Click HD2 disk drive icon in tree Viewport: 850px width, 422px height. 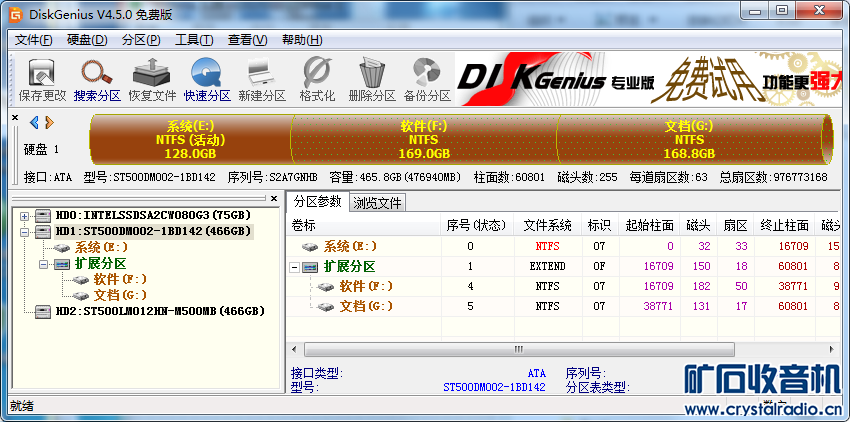(43, 311)
